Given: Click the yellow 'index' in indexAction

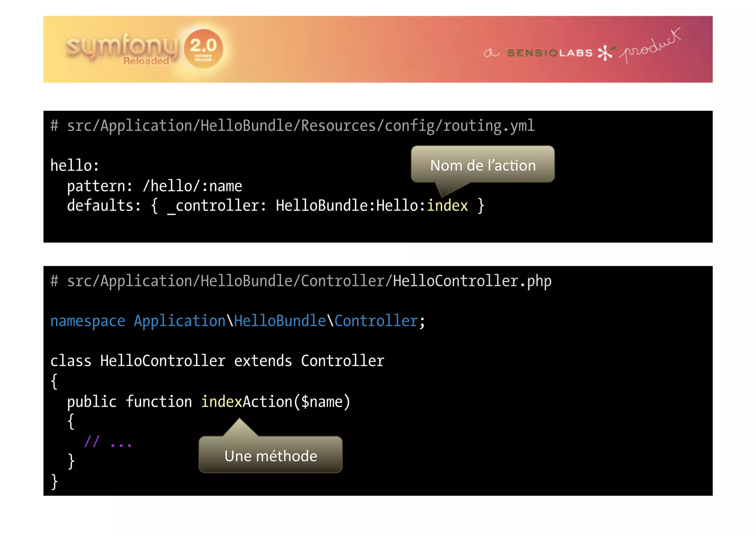Looking at the screenshot, I should click(x=221, y=402).
